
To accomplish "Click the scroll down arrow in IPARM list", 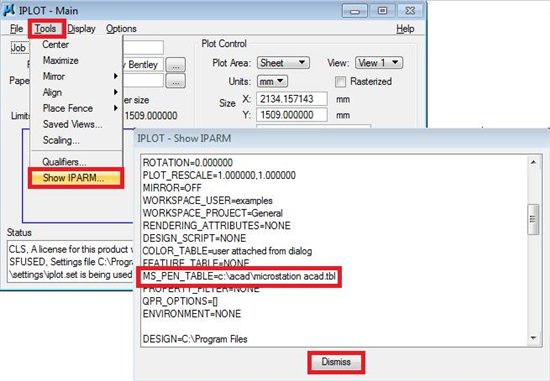I will click(x=533, y=338).
